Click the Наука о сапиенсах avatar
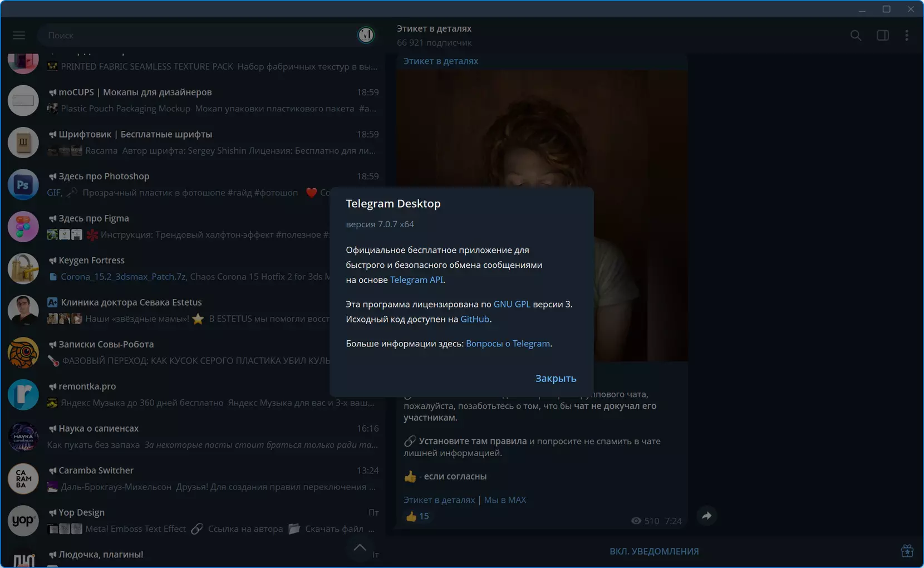924x568 pixels. click(x=23, y=437)
